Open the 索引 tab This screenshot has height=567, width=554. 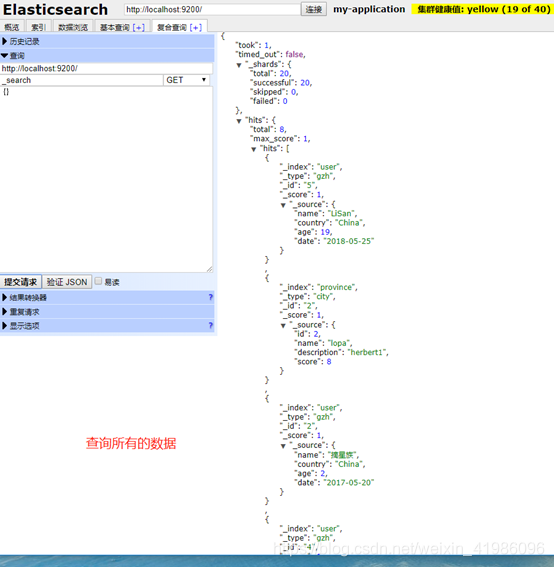(x=38, y=27)
